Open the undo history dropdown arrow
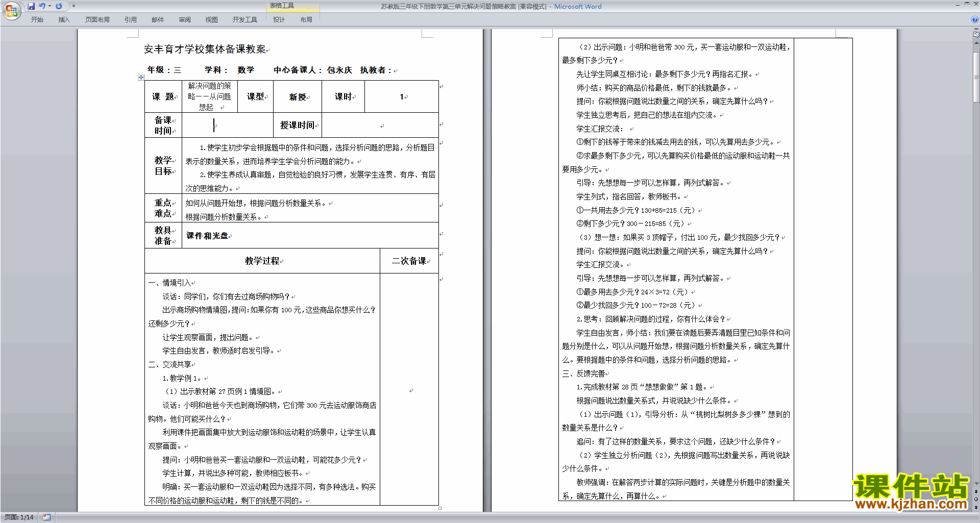The width and height of the screenshot is (980, 523). (50, 6)
